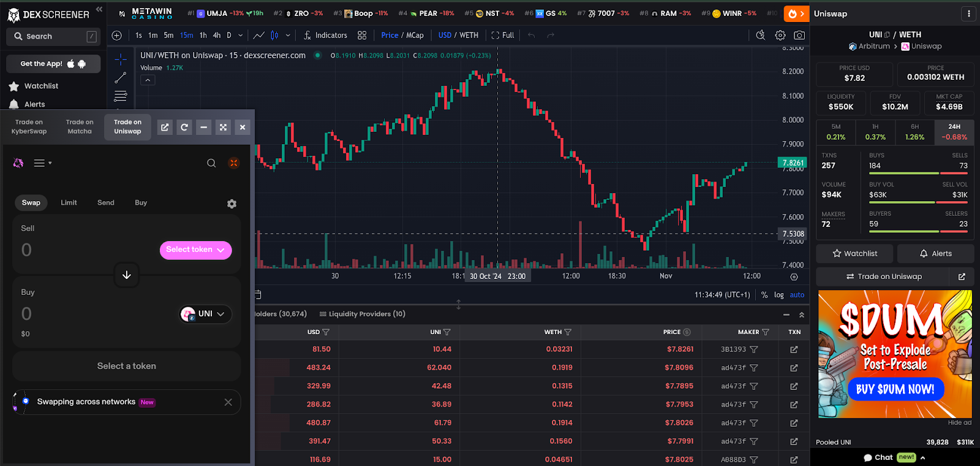Reload the Uniswap trade widget
The image size is (980, 466).
click(184, 128)
